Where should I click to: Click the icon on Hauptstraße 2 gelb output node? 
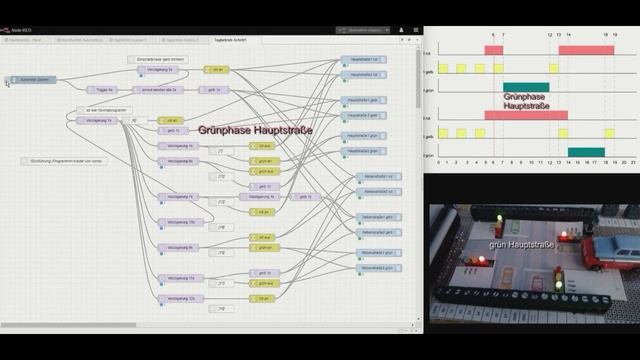[x=383, y=116]
